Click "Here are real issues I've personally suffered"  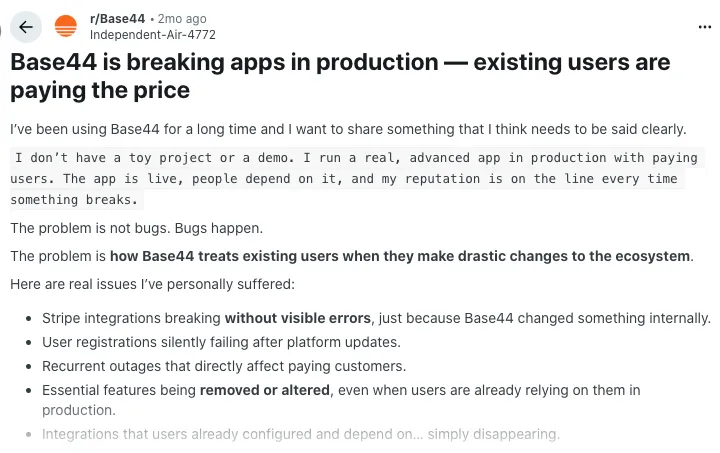click(x=152, y=284)
